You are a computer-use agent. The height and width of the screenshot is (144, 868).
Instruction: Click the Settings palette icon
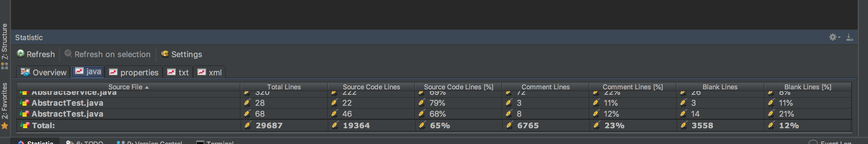pos(165,53)
